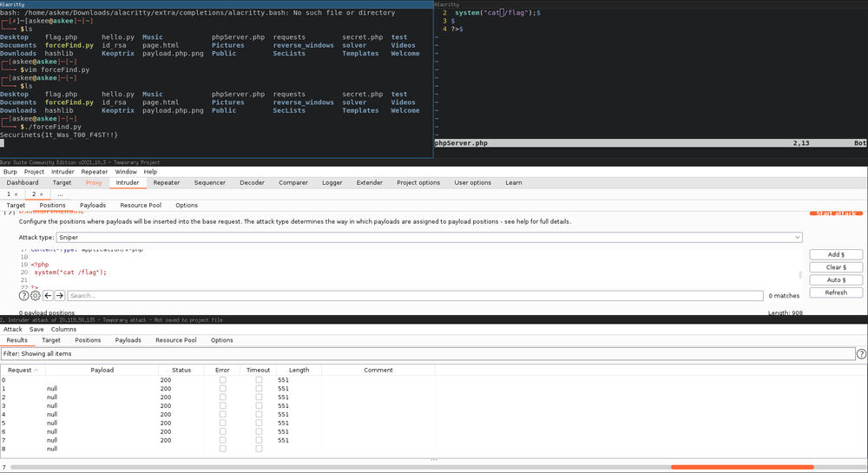Toggle Error checkbox for request 5

(222, 423)
